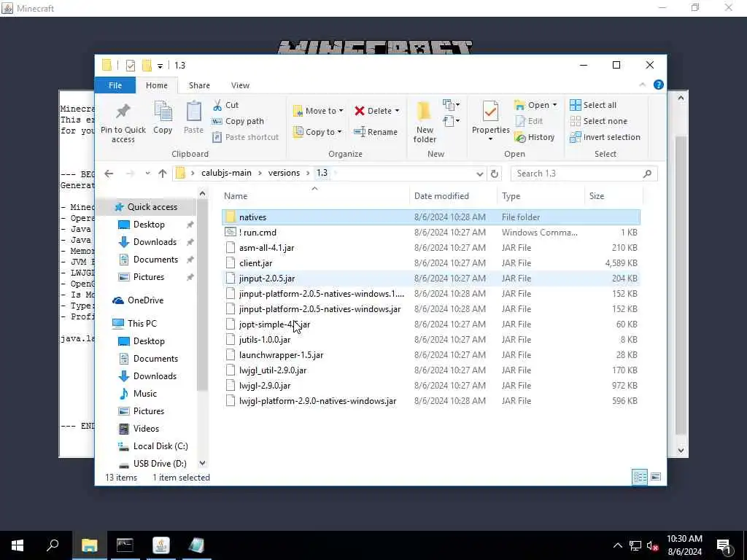Go up one folder level
This screenshot has height=560, width=747.
(163, 174)
